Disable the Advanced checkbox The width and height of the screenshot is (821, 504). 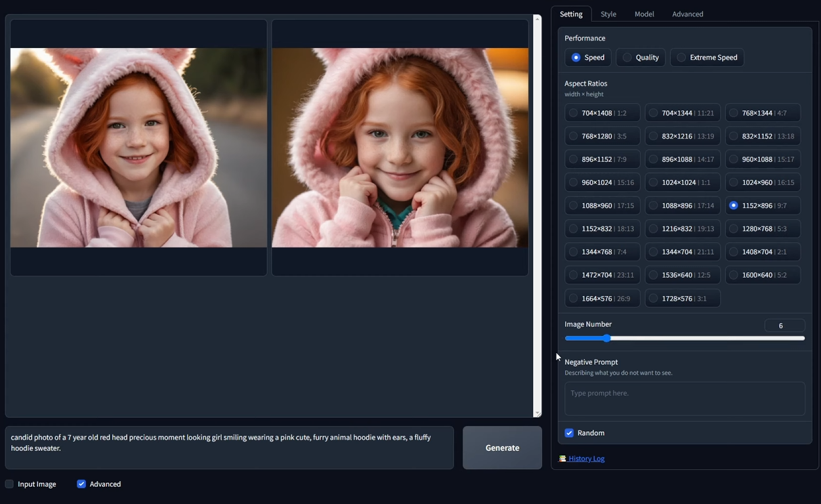point(81,484)
